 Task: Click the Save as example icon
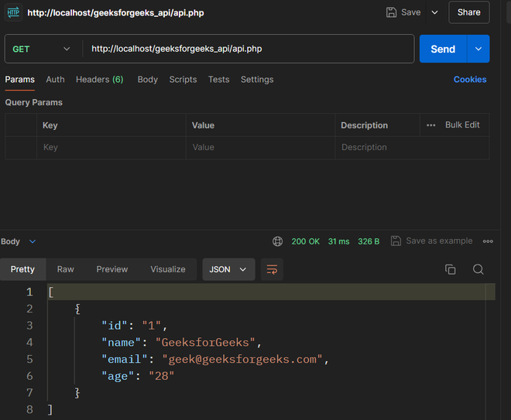[396, 241]
